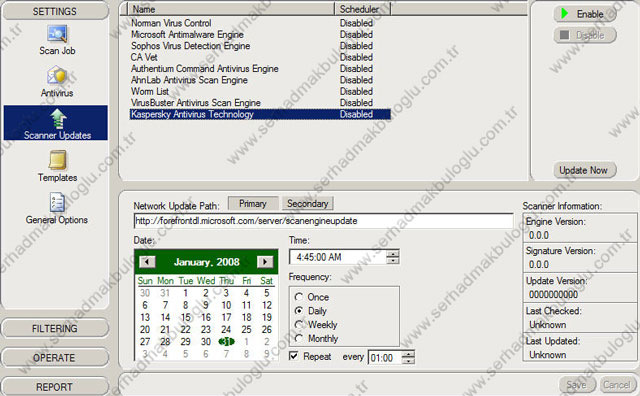The image size is (640, 396).
Task: Click the Disable button
Action: coord(585,35)
